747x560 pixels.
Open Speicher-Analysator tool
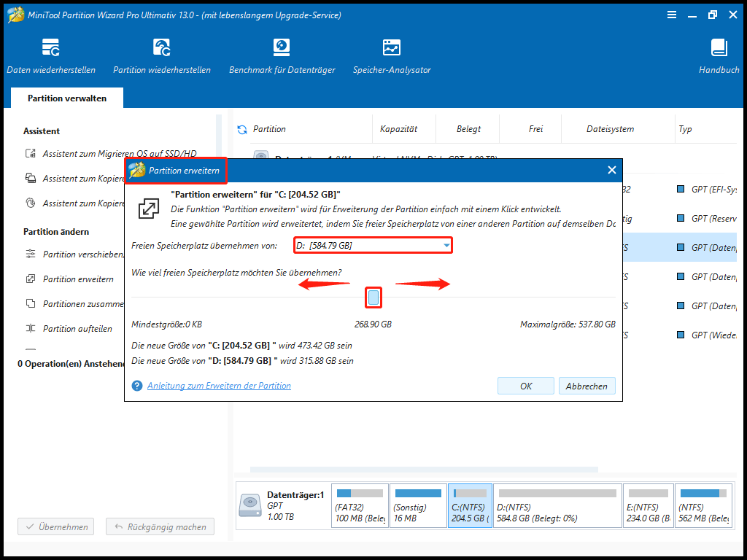pos(392,56)
